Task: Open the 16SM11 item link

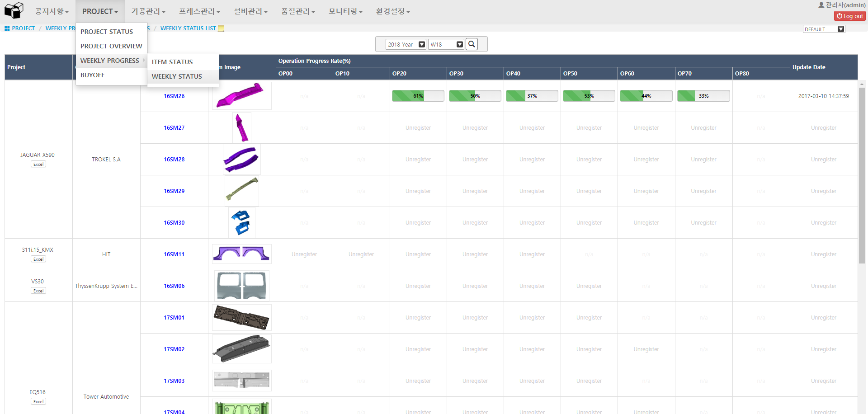Action: click(174, 254)
